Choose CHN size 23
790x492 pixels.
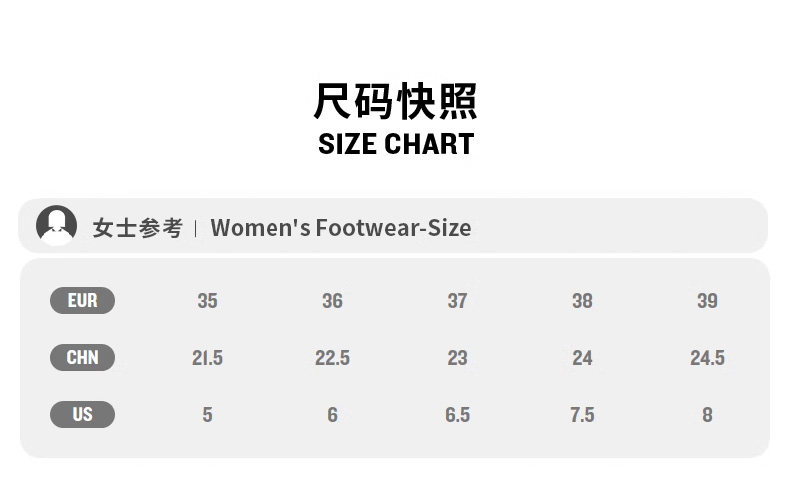click(457, 358)
